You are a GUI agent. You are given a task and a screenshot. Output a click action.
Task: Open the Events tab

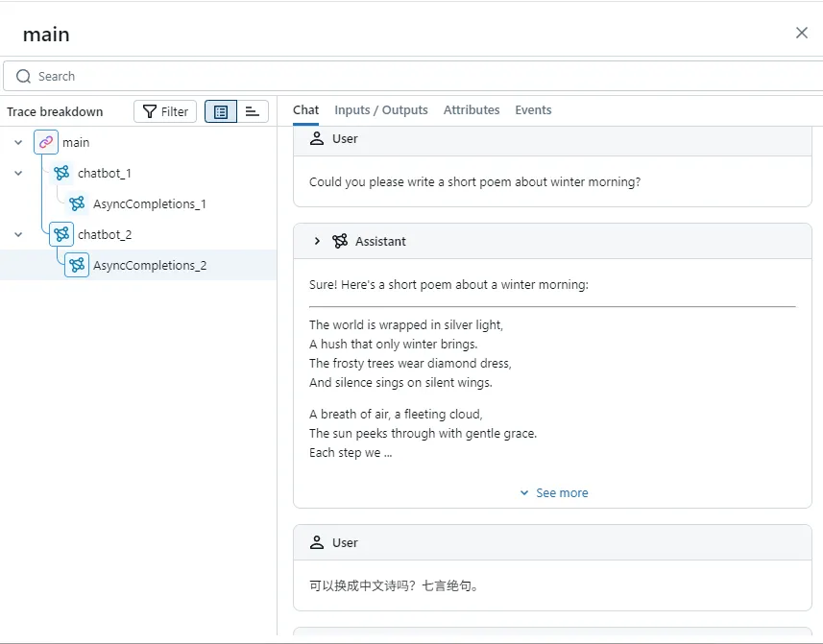pos(533,110)
